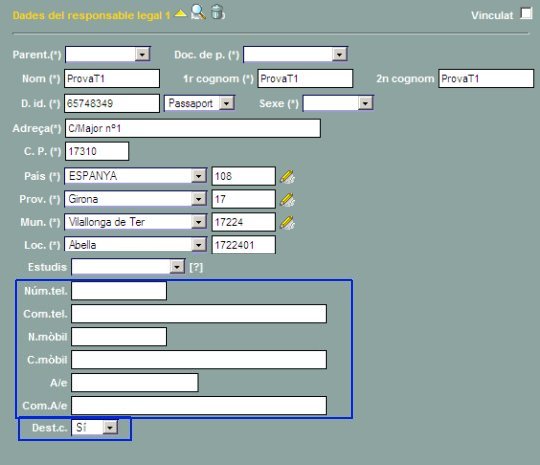Open the Parent.(*) dropdown

pyautogui.click(x=108, y=54)
